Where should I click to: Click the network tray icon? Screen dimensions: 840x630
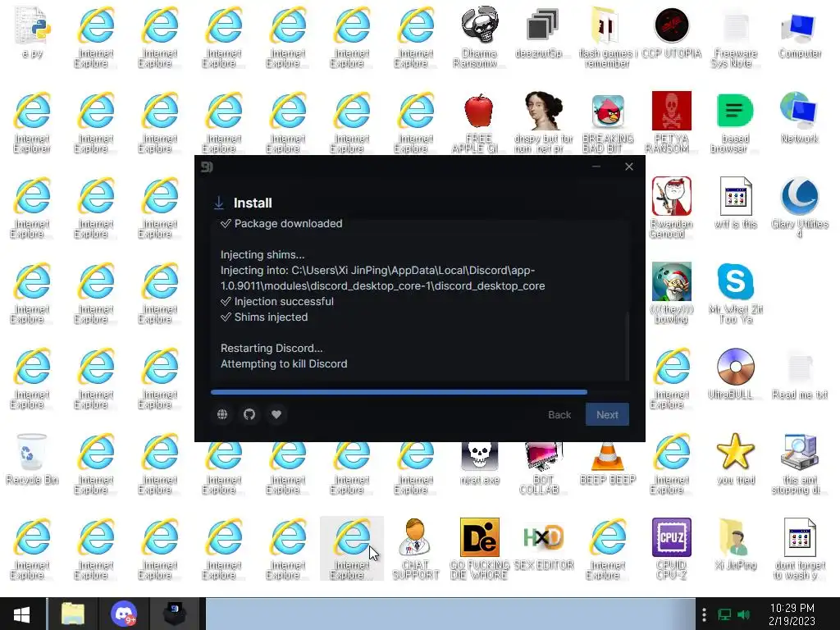click(724, 614)
